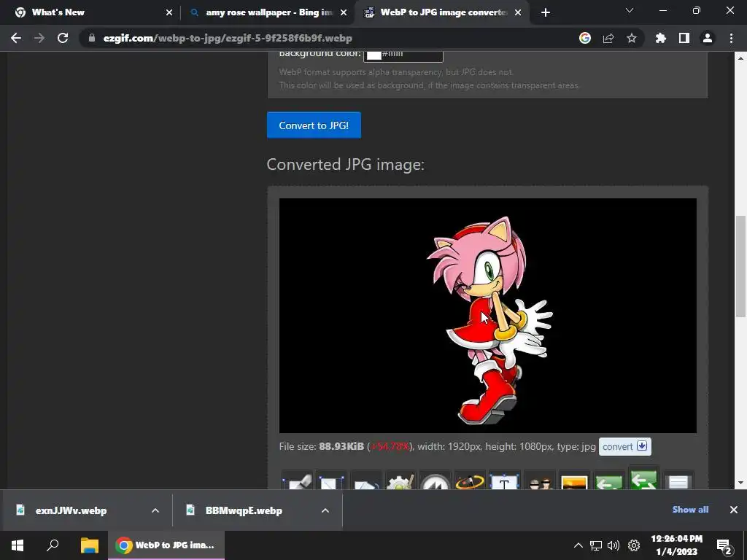747x560 pixels.
Task: Click the converted Amy Rose image
Action: click(487, 315)
